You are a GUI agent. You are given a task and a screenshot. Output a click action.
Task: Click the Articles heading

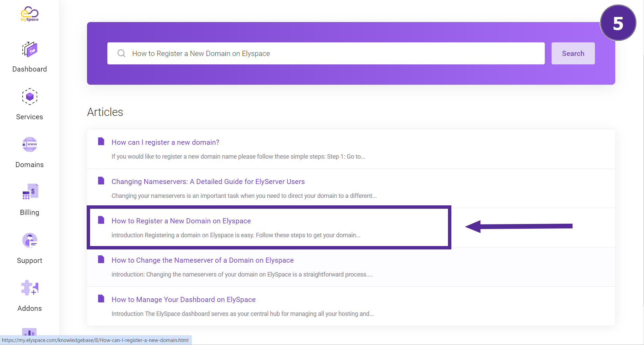coord(105,112)
